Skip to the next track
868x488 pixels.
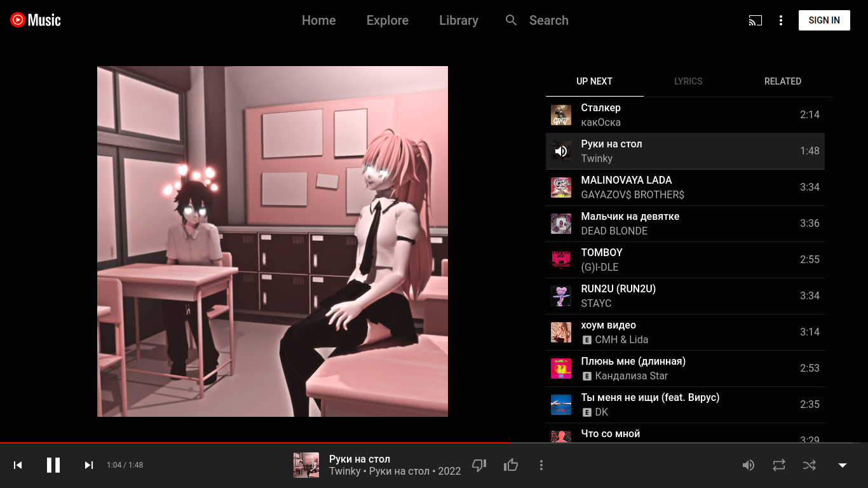pyautogui.click(x=89, y=465)
